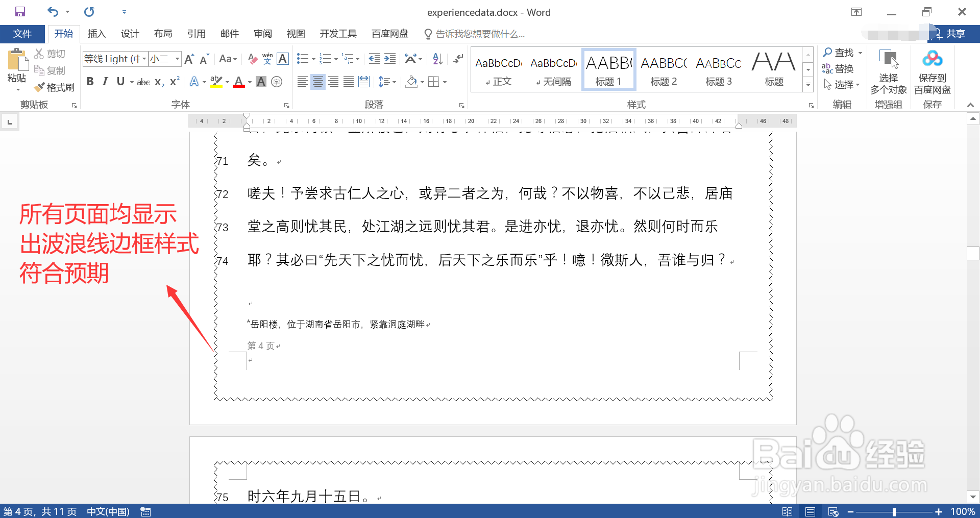Open the line spacing dropdown
This screenshot has height=518, width=980.
coord(387,82)
